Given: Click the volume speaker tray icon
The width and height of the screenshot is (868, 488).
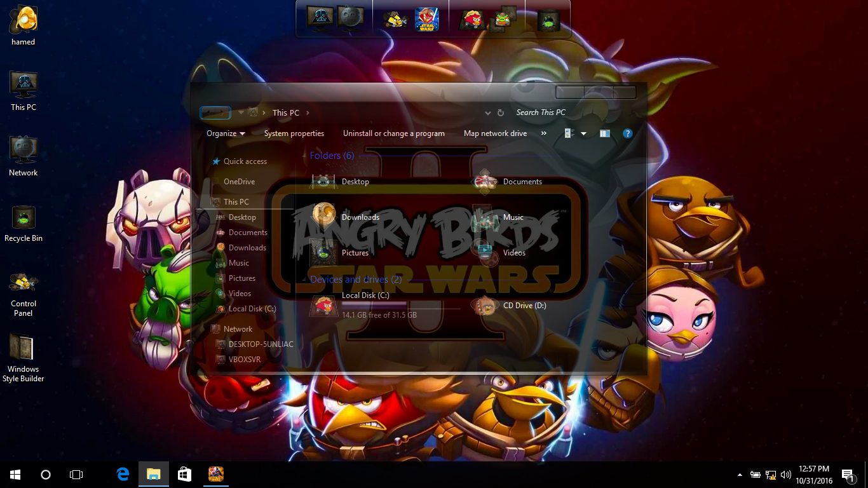Looking at the screenshot, I should coord(786,475).
